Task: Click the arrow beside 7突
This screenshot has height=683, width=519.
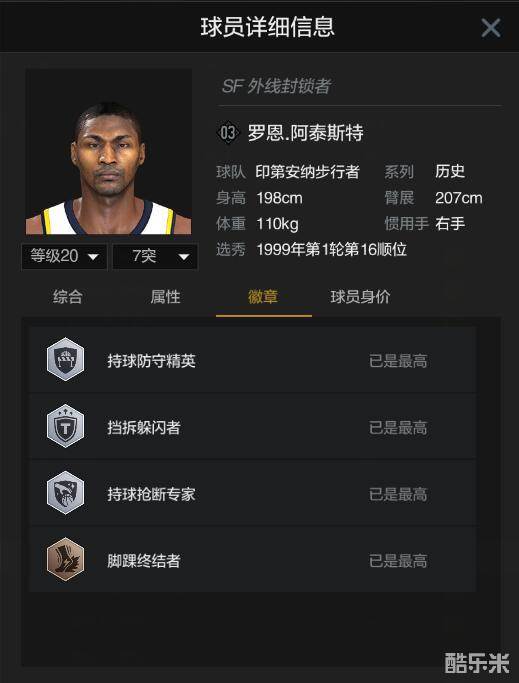Action: pos(184,257)
